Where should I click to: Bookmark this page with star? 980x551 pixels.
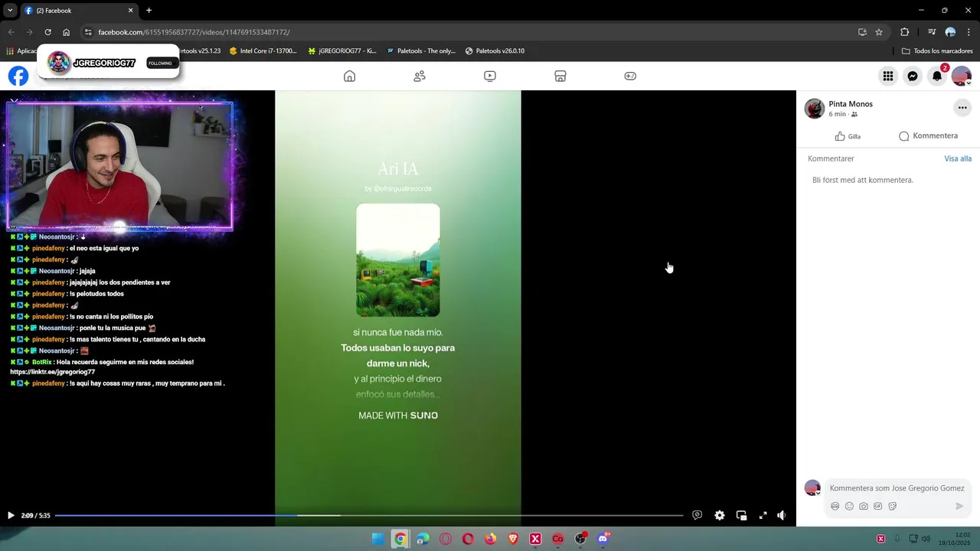(x=879, y=32)
